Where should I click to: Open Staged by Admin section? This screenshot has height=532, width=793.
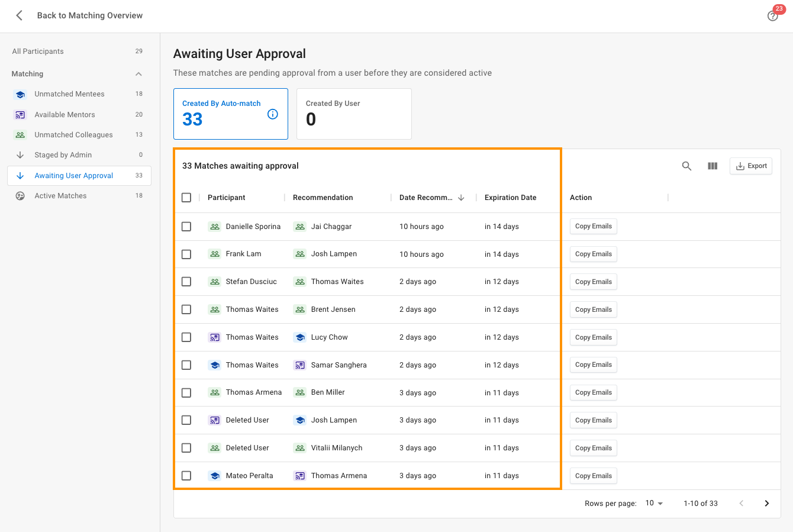79,155
